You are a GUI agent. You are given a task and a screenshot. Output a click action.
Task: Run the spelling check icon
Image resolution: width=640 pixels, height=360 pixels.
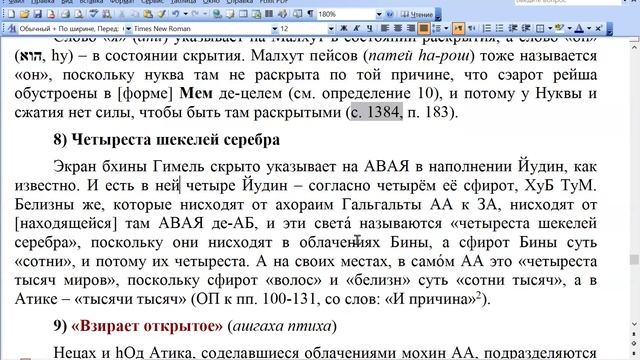click(94, 14)
